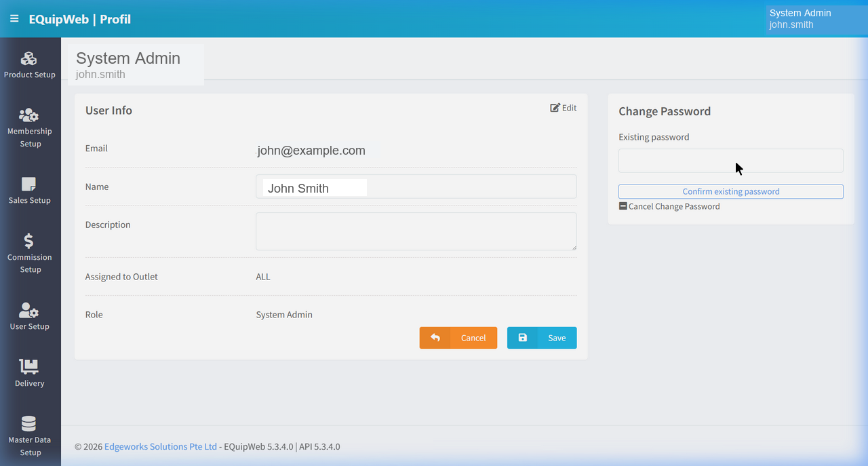Open Sales Setup note icon
The width and height of the screenshot is (868, 466).
[28, 184]
